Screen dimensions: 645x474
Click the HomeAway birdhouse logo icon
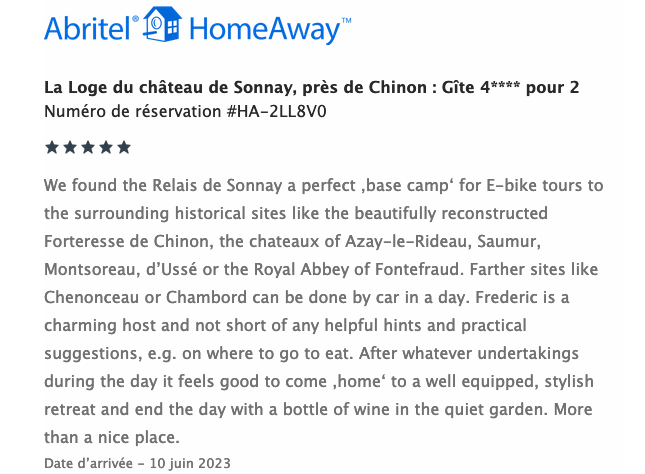[162, 24]
